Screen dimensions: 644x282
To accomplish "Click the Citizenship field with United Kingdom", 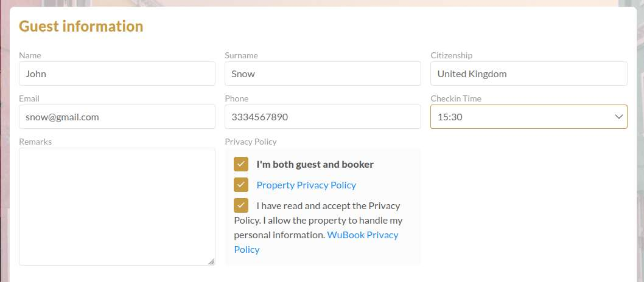I will [528, 74].
